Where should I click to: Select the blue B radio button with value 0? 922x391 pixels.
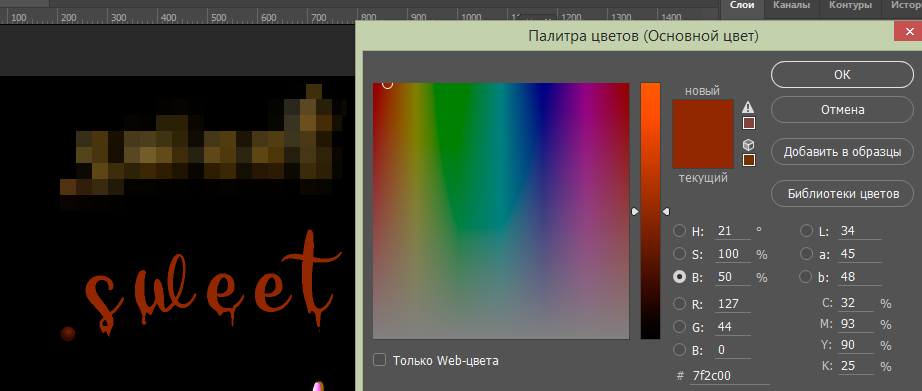click(680, 350)
